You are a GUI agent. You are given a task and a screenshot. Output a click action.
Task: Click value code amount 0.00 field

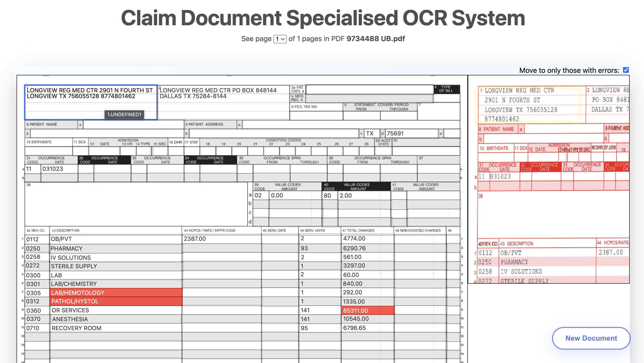pos(295,196)
